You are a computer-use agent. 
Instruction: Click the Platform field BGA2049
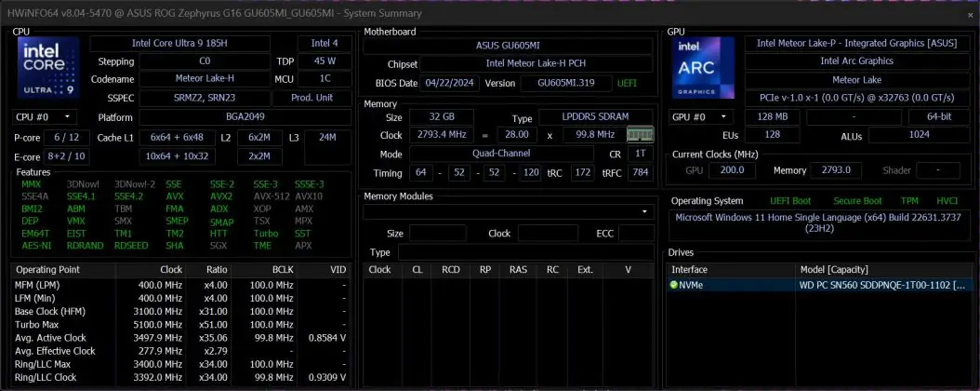(x=245, y=117)
